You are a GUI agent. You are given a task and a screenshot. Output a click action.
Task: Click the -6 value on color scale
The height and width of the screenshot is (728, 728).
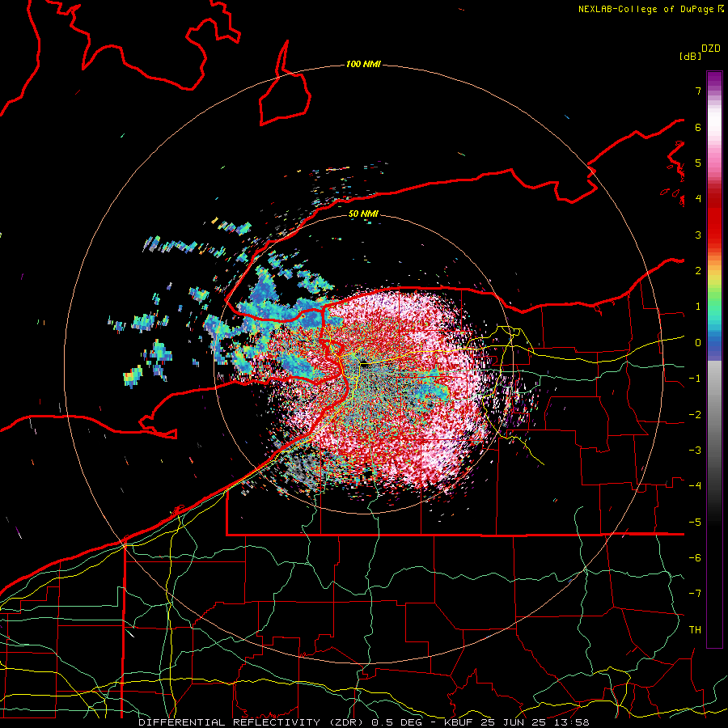pyautogui.click(x=695, y=558)
